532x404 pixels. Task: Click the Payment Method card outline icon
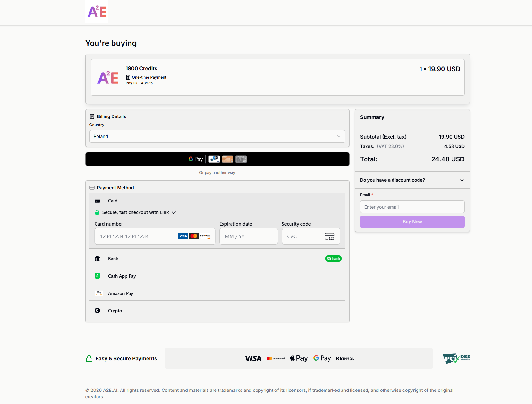[x=92, y=188]
